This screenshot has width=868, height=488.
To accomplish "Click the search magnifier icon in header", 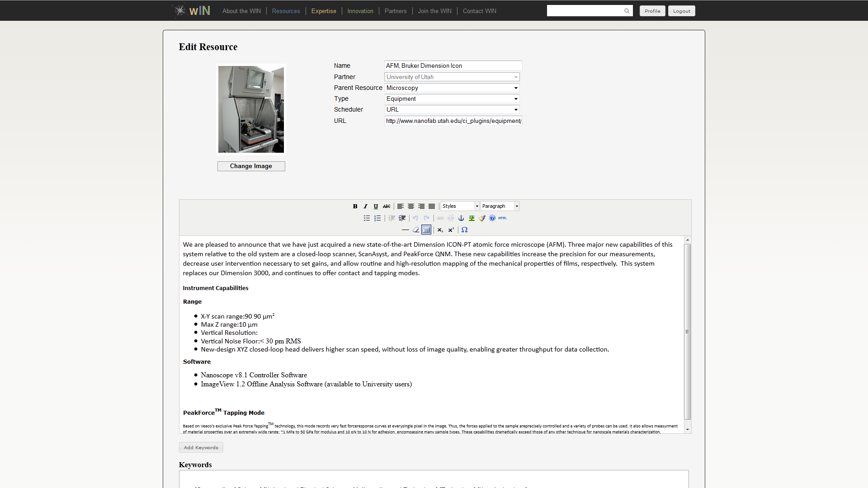I will pos(627,11).
